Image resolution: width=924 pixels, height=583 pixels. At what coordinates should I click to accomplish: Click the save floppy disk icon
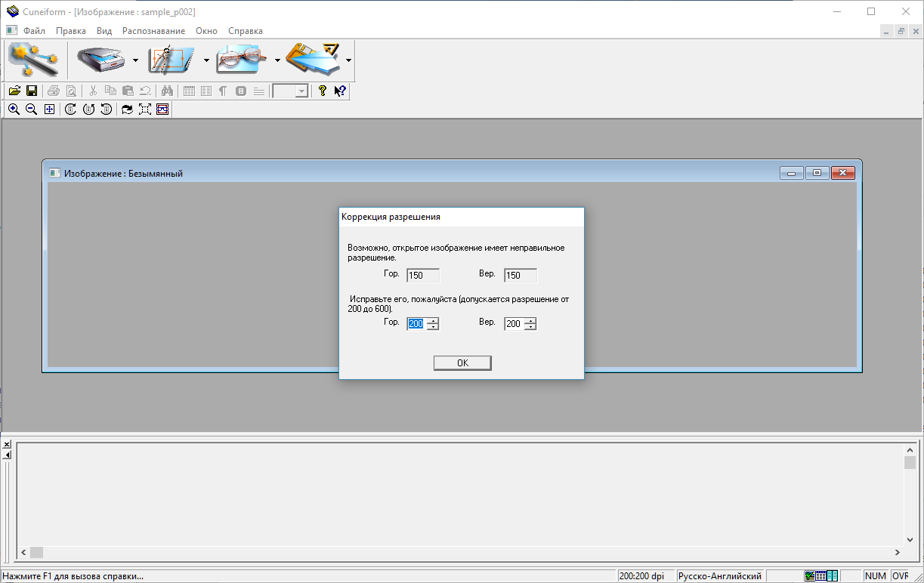[32, 91]
